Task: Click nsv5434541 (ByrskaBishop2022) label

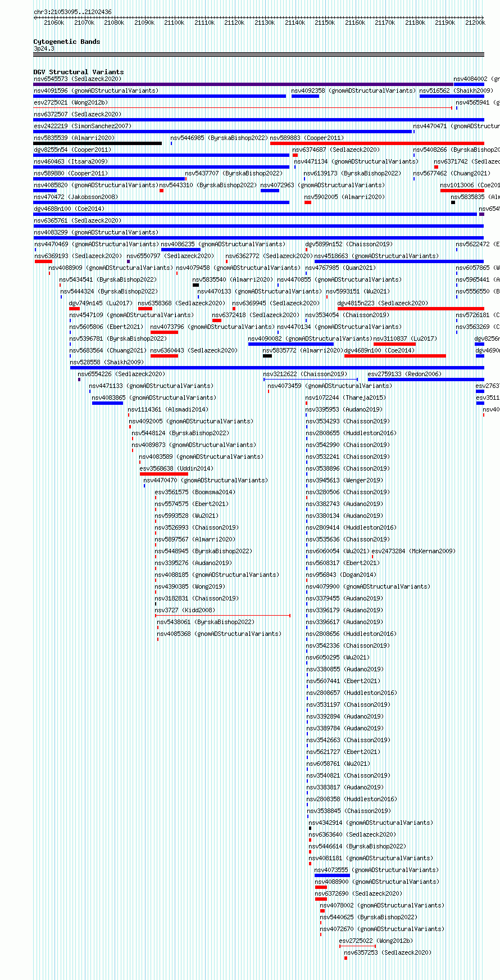Action: click(x=108, y=279)
